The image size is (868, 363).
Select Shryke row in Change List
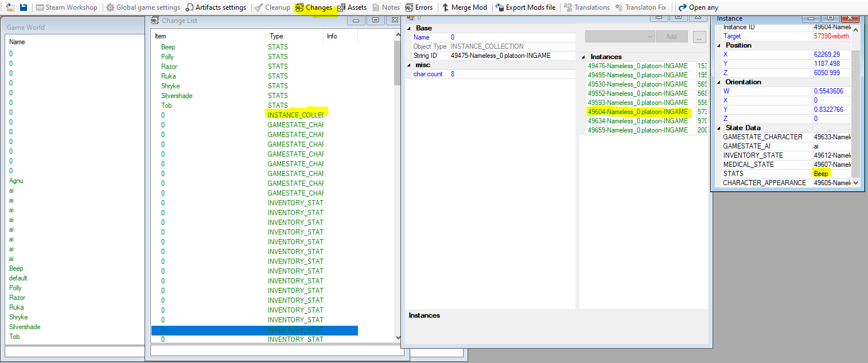(x=255, y=86)
